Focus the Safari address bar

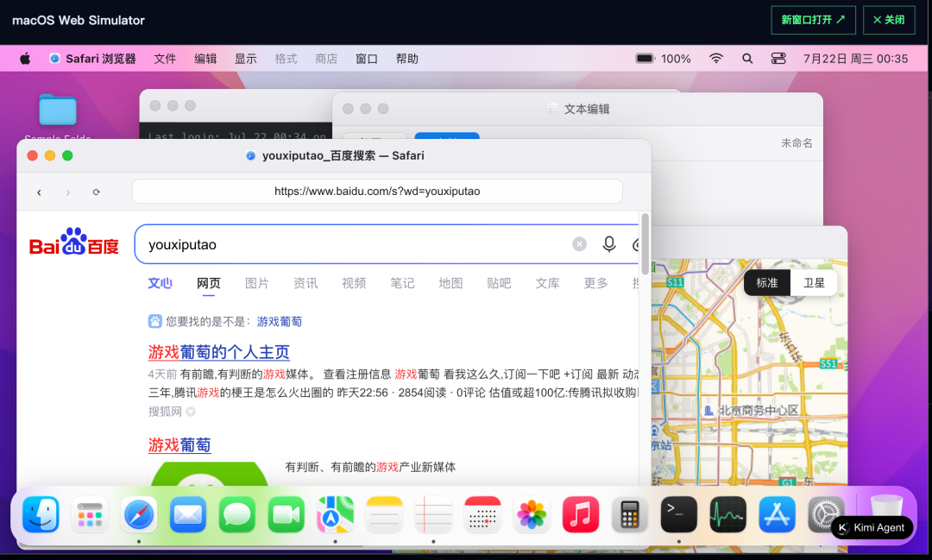[377, 192]
